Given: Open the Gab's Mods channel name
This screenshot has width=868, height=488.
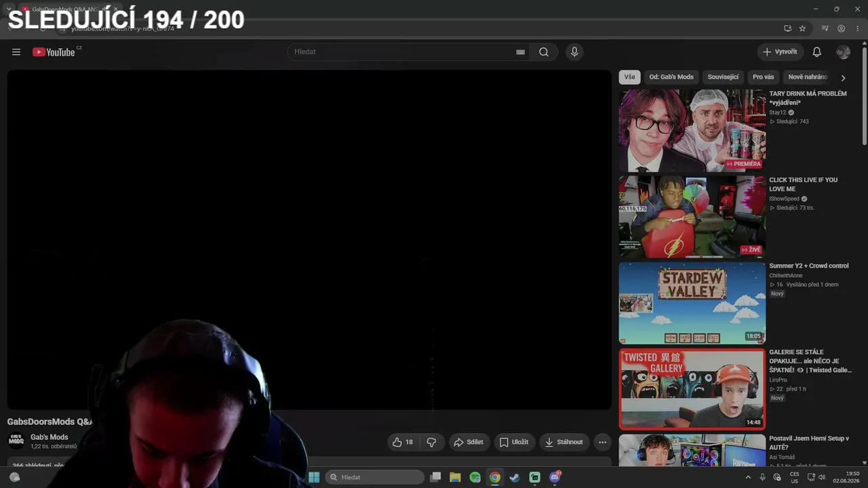Looking at the screenshot, I should tap(50, 437).
